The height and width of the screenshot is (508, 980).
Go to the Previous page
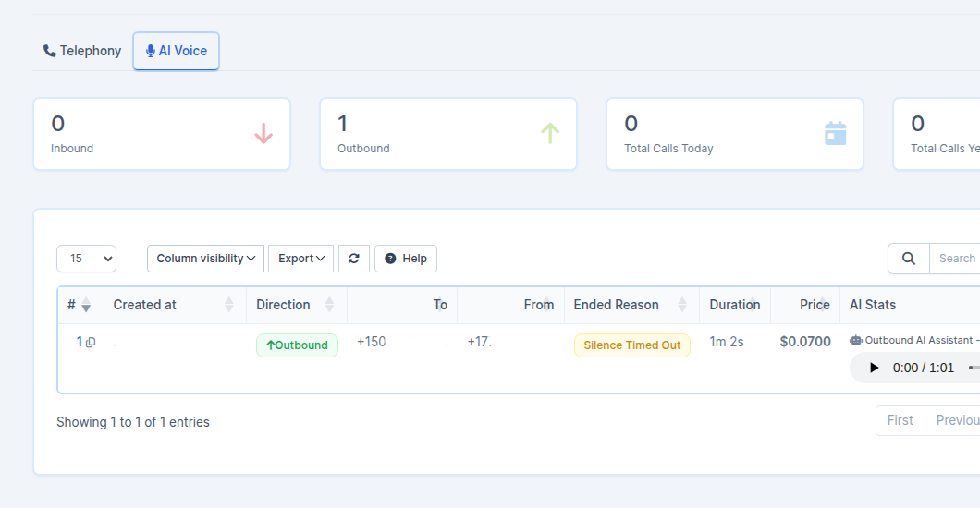click(954, 420)
